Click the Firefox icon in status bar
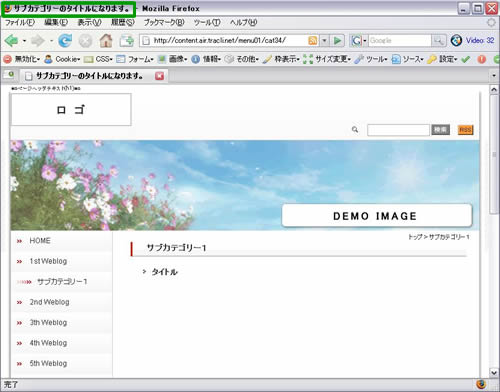The image size is (500, 392). (x=481, y=384)
